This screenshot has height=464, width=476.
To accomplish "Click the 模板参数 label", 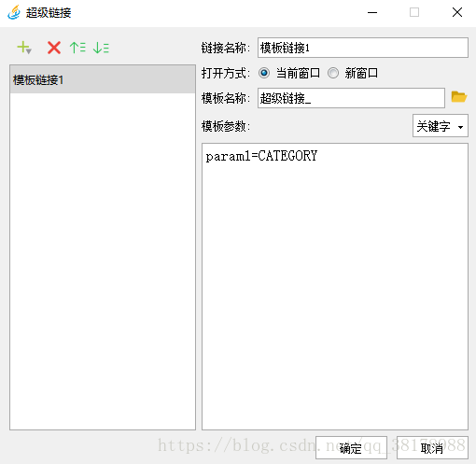I will pyautogui.click(x=226, y=126).
